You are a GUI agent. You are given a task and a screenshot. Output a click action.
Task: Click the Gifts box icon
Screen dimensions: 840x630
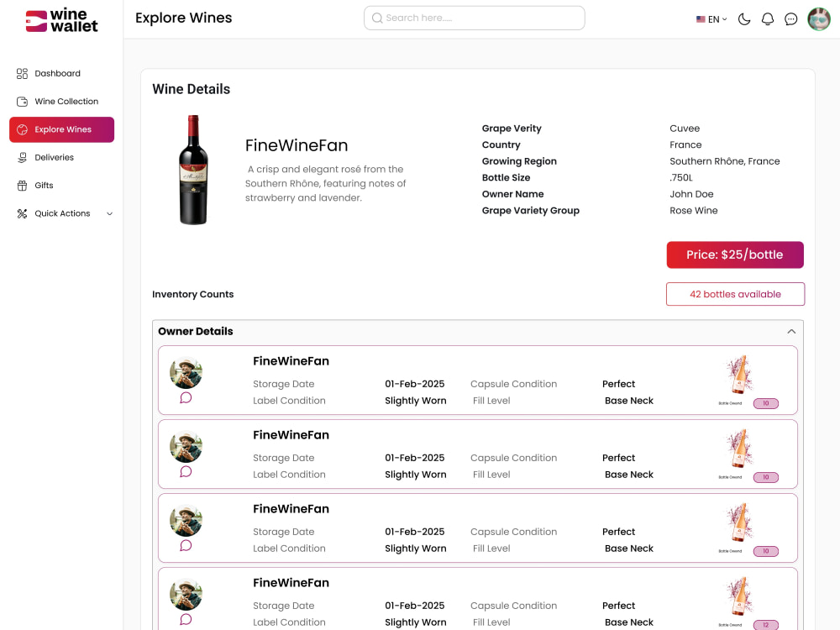pyautogui.click(x=22, y=186)
